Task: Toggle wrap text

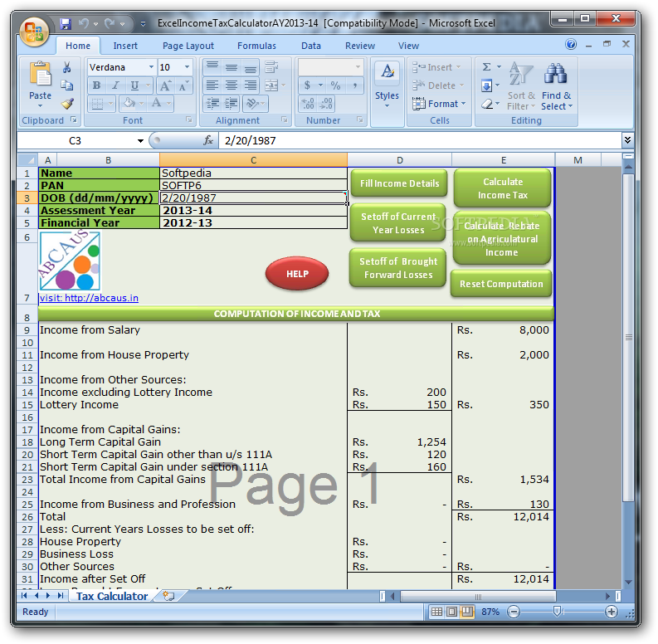Action: [271, 67]
